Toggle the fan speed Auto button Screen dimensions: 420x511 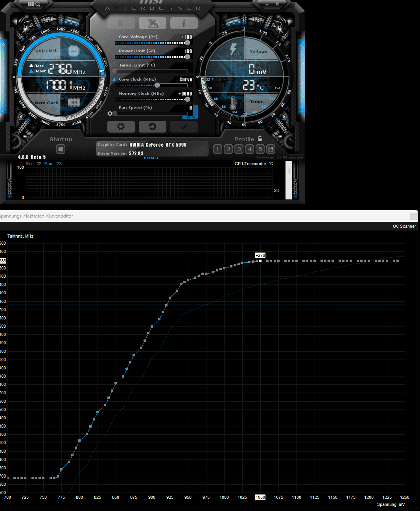click(x=191, y=117)
